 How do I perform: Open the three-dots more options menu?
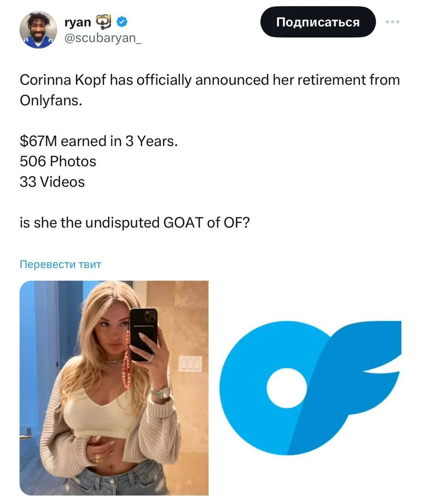click(393, 22)
